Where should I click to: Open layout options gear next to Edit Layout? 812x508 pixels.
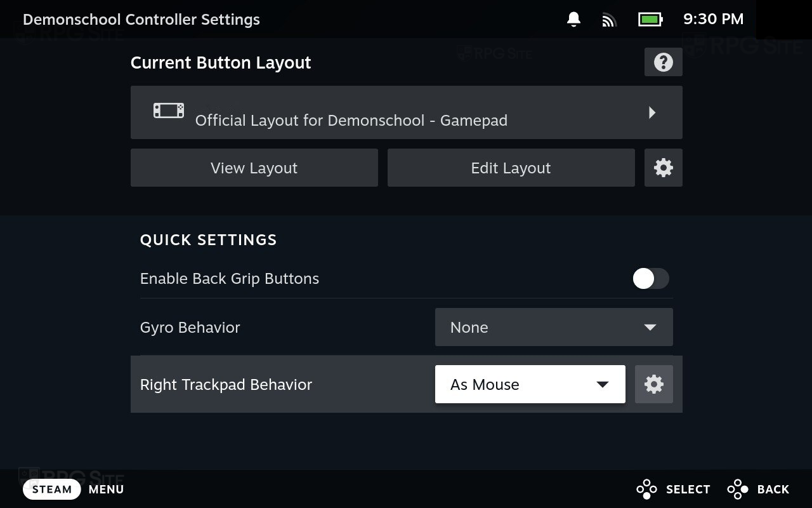coord(663,168)
